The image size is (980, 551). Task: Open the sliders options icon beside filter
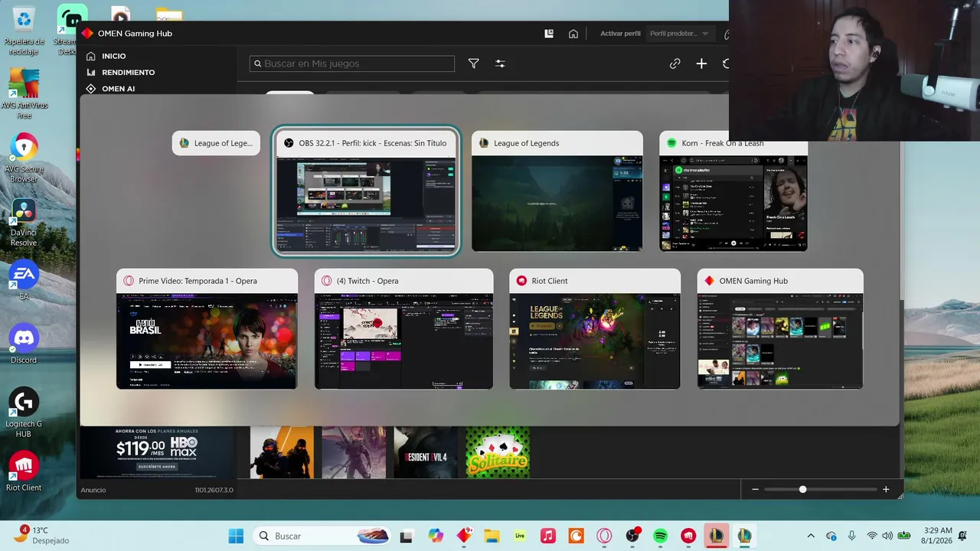click(x=500, y=64)
